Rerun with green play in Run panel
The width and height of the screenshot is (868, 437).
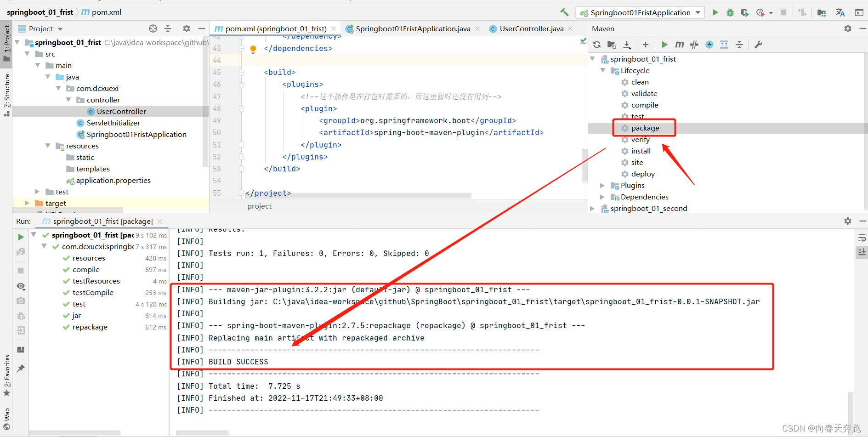pos(21,237)
